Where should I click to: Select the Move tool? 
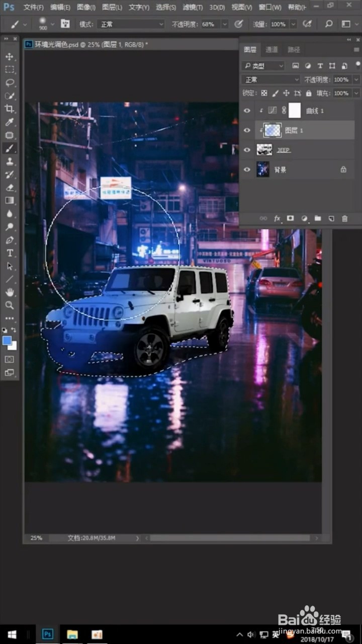[10, 56]
